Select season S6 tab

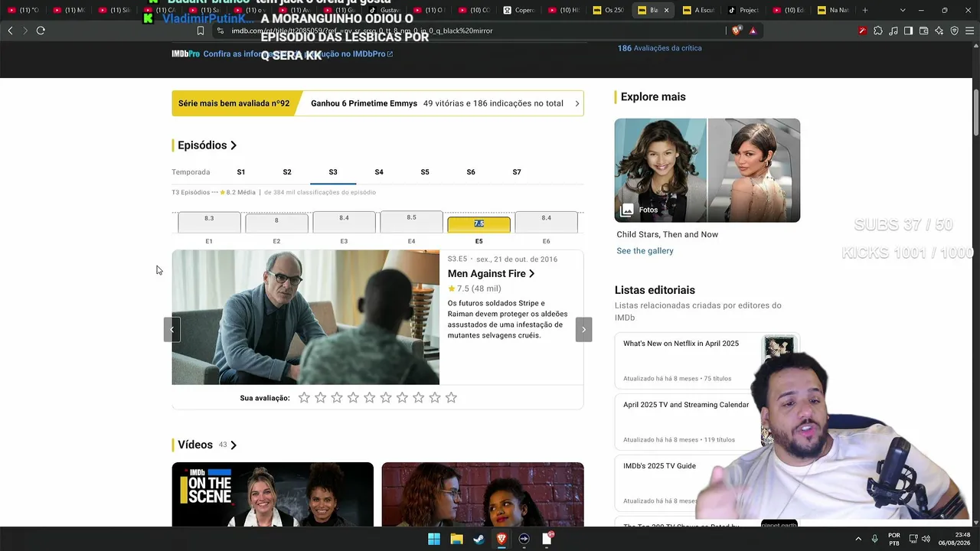(x=471, y=172)
